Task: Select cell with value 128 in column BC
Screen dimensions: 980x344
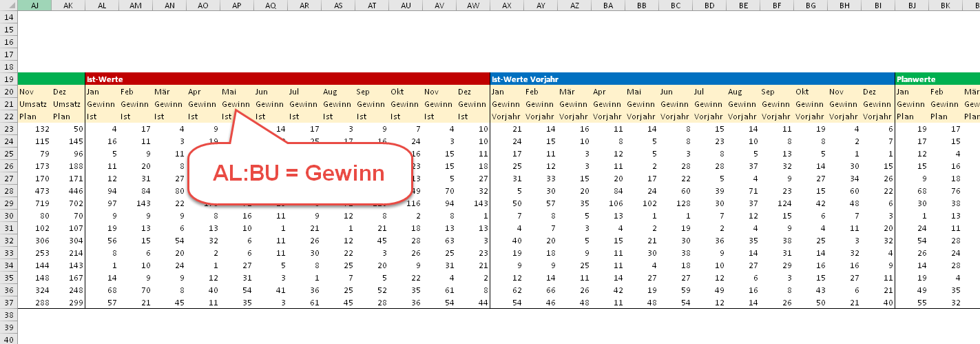Action: [675, 203]
